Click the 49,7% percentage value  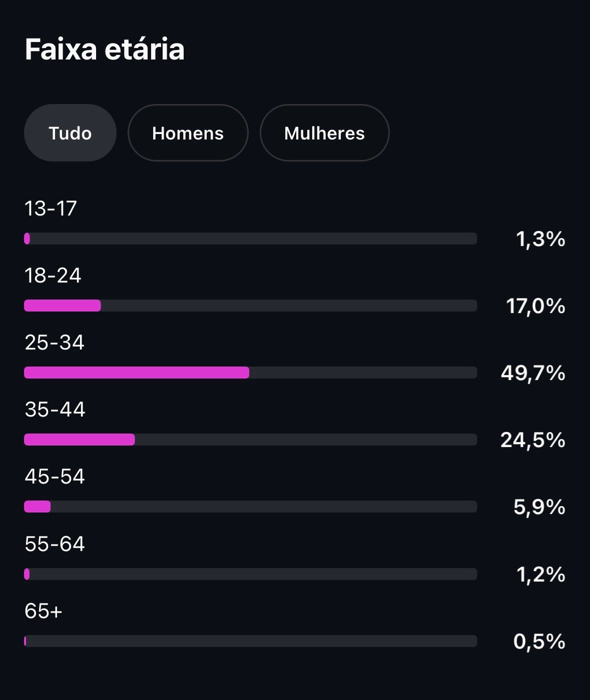coord(532,373)
